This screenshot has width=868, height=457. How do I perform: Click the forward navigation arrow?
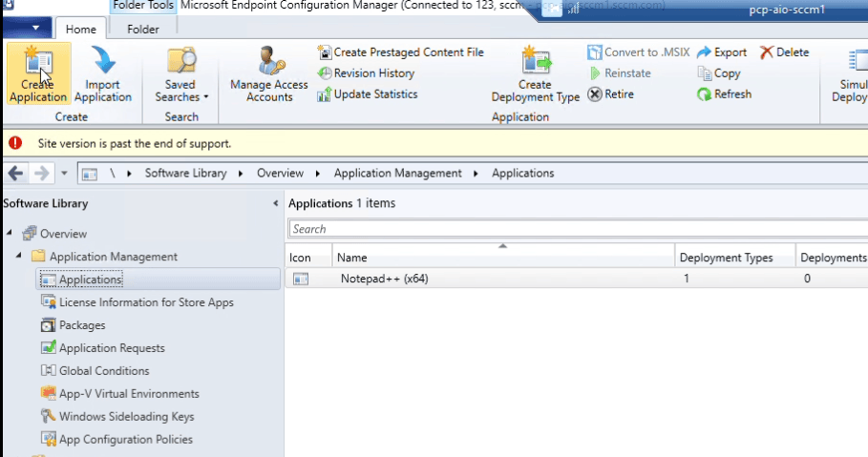[x=41, y=174]
